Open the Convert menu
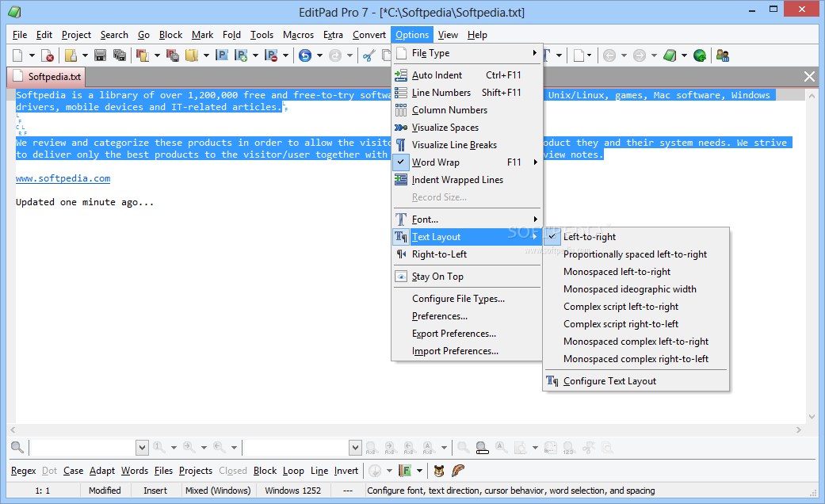 click(369, 35)
